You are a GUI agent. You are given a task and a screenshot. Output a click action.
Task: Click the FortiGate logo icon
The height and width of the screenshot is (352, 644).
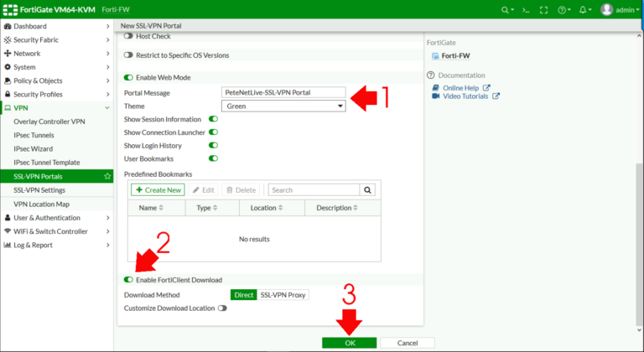[x=10, y=9]
